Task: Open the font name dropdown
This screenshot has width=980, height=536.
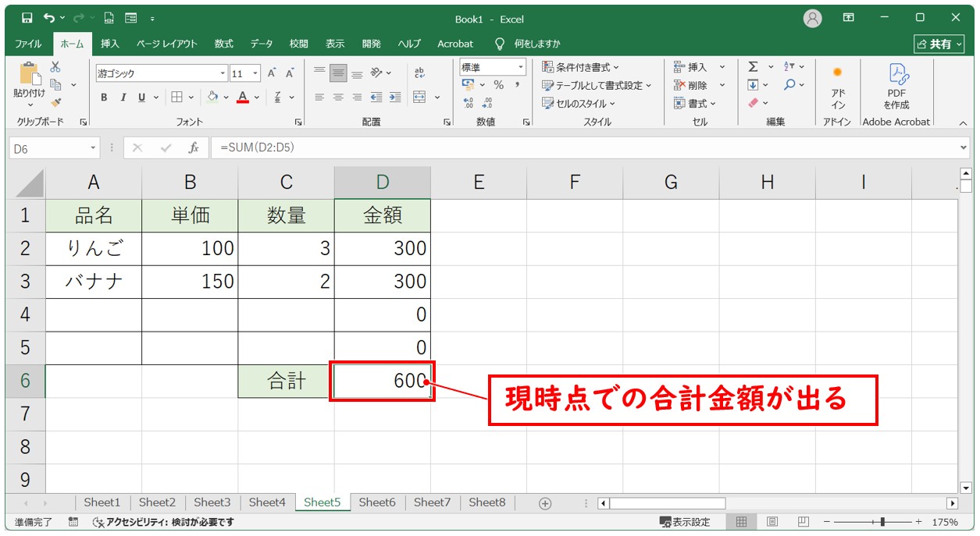Action: tap(223, 73)
